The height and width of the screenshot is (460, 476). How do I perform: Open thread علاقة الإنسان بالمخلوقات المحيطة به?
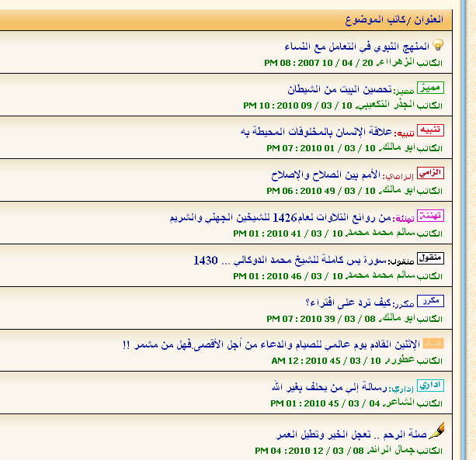tap(316, 132)
